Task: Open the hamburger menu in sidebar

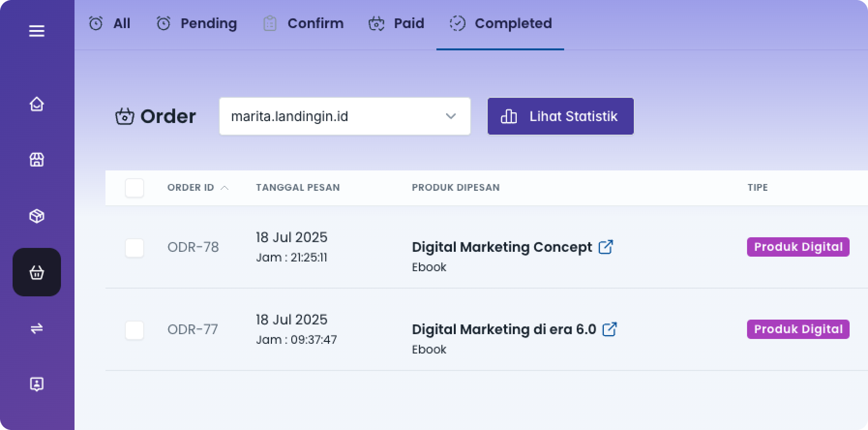Action: click(37, 31)
